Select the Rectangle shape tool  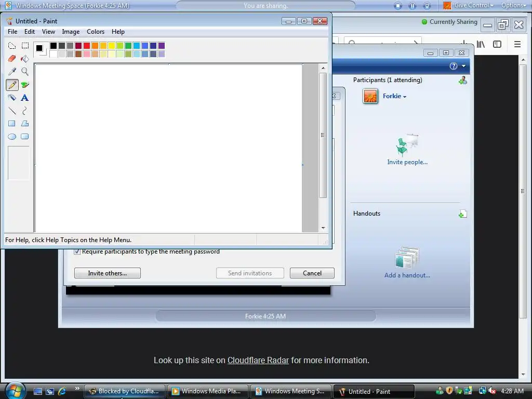click(x=12, y=124)
